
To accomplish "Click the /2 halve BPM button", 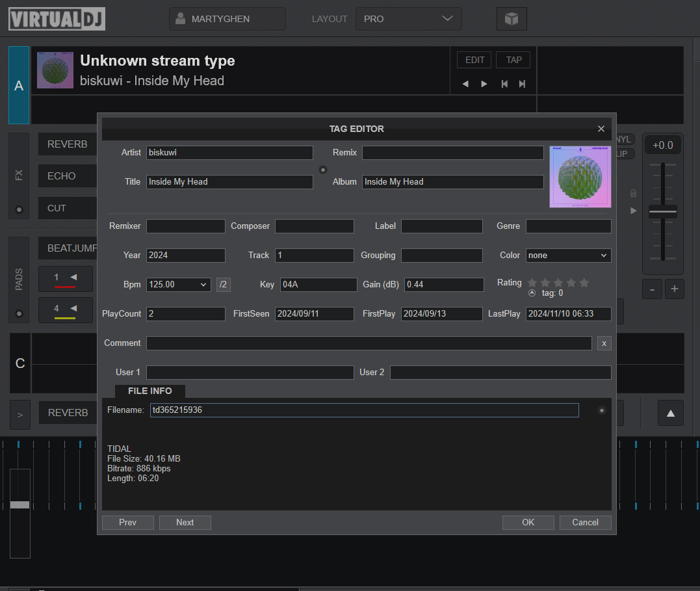I will click(223, 285).
